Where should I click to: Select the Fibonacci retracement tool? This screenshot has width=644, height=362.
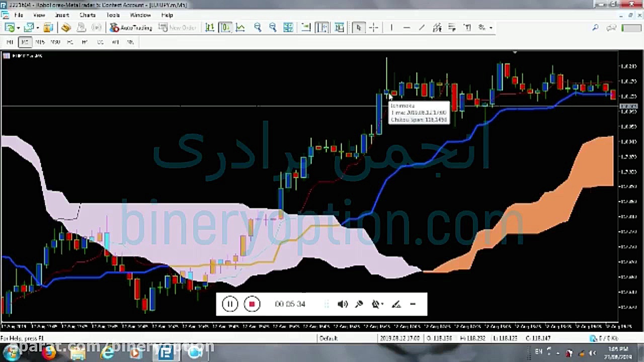coord(452,28)
